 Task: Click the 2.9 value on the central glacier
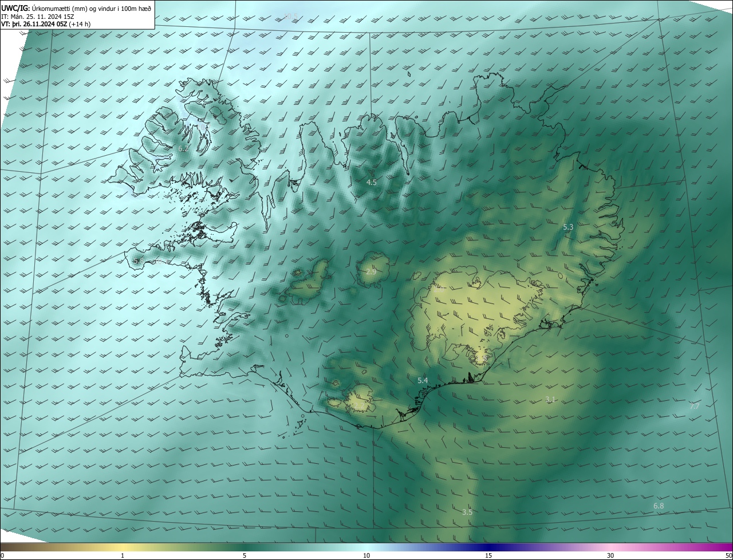tap(372, 271)
